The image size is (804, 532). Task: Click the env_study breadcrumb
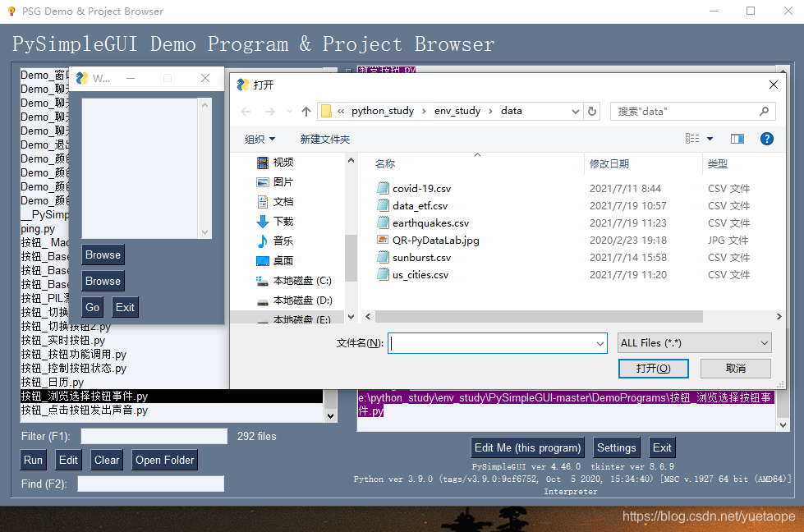click(x=457, y=111)
